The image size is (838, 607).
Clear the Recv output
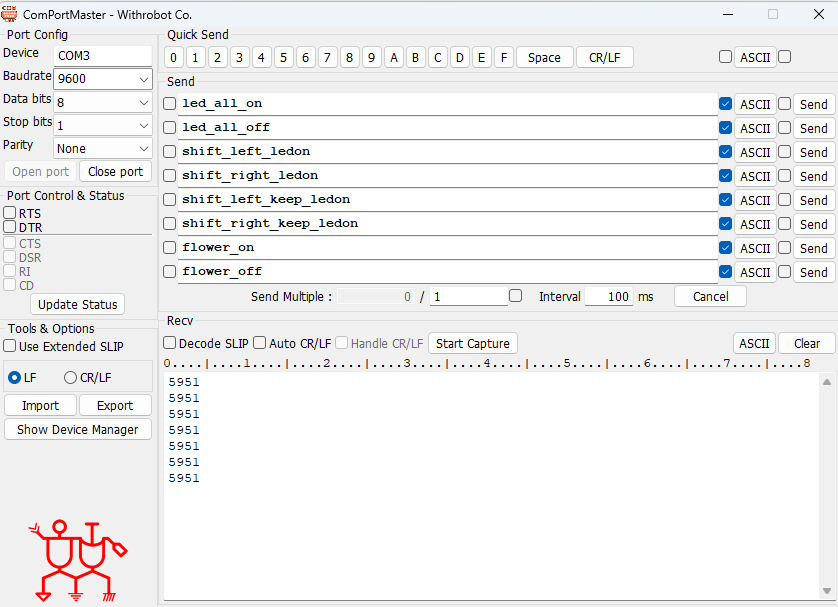click(806, 344)
